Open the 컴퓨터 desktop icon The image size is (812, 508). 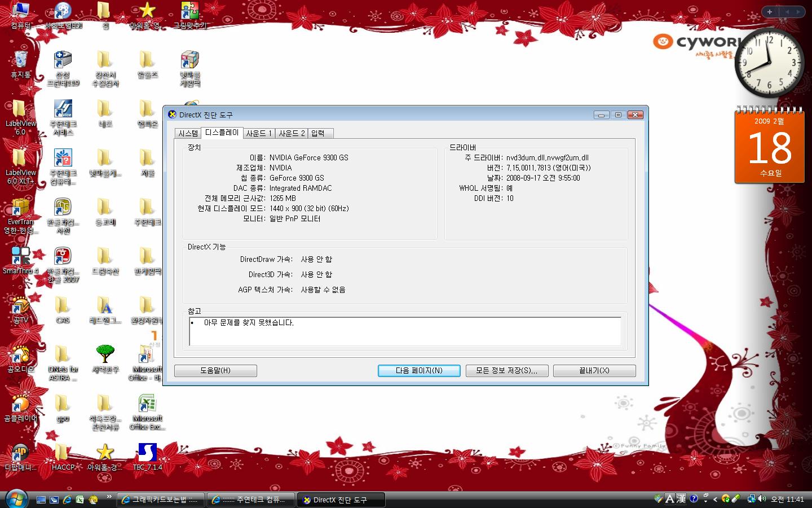coord(21,16)
